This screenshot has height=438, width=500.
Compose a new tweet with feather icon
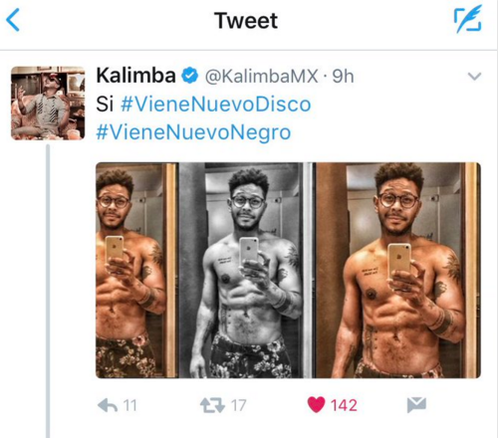468,19
